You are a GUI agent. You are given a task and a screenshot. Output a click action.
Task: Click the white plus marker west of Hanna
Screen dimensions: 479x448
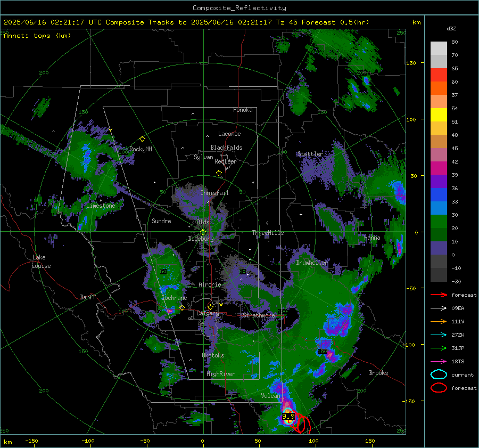(301, 214)
